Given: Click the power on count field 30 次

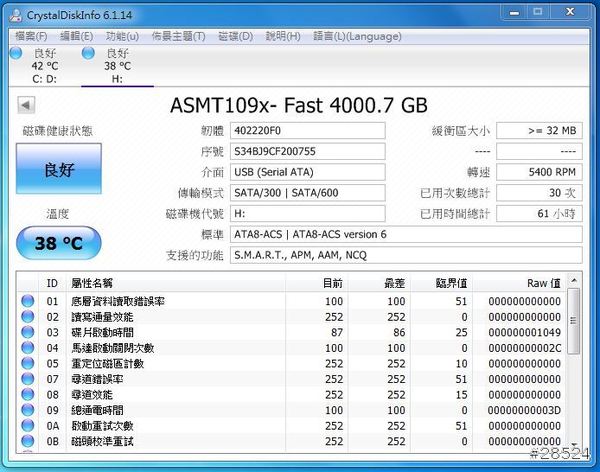Looking at the screenshot, I should (539, 193).
